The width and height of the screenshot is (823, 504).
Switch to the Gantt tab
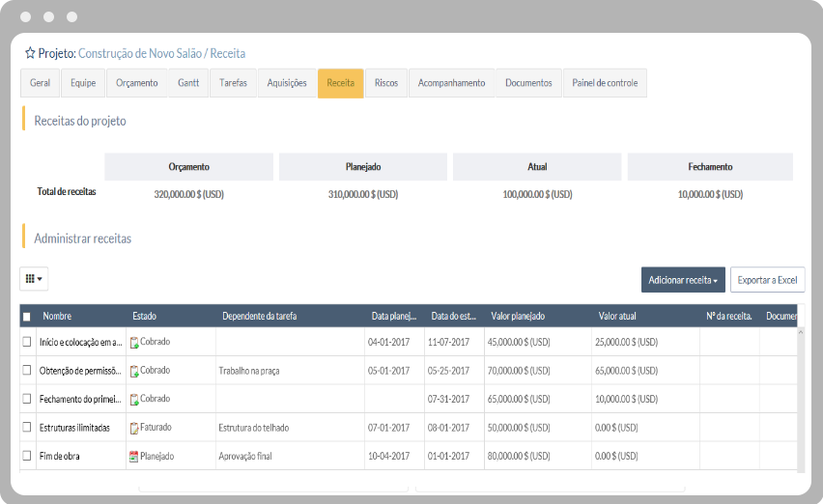coord(188,83)
